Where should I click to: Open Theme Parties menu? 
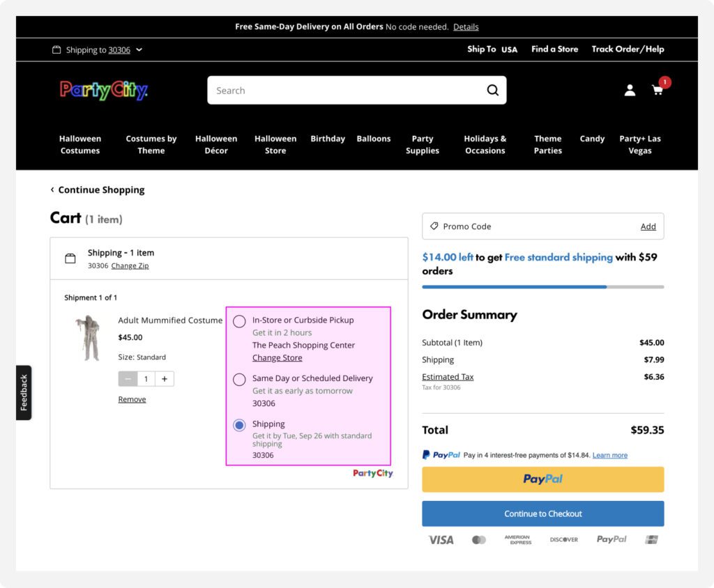tap(548, 145)
